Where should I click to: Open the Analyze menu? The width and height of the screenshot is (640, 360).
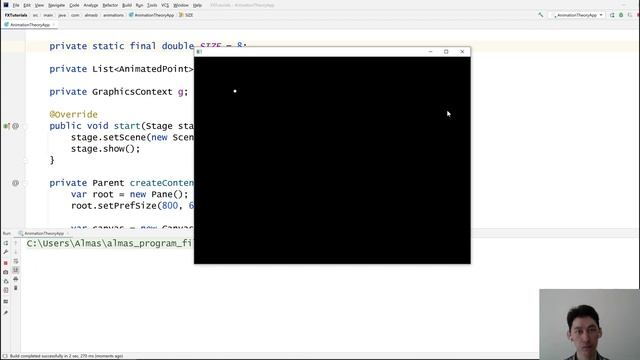coord(91,5)
